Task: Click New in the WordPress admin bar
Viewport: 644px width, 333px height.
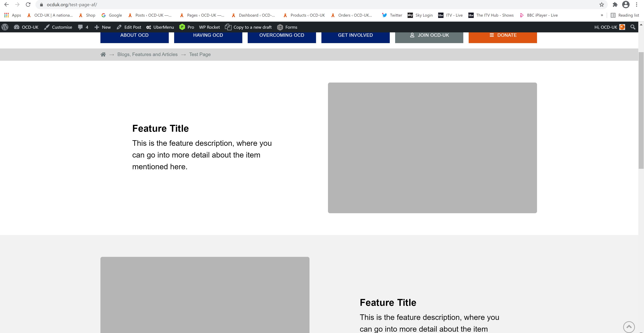Action: pos(102,27)
